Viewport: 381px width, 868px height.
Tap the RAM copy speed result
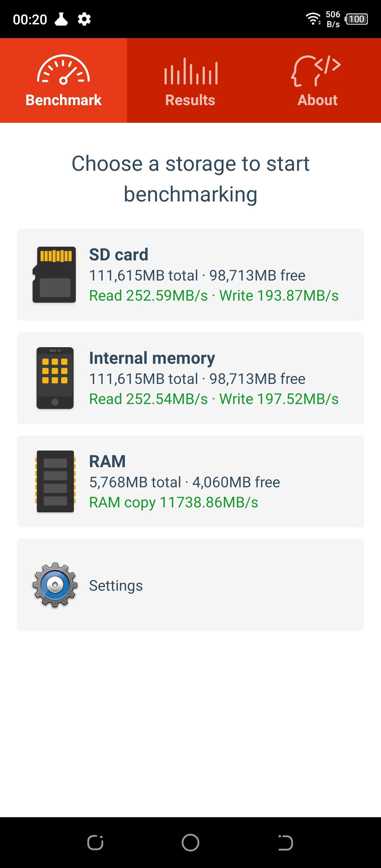pyautogui.click(x=174, y=502)
